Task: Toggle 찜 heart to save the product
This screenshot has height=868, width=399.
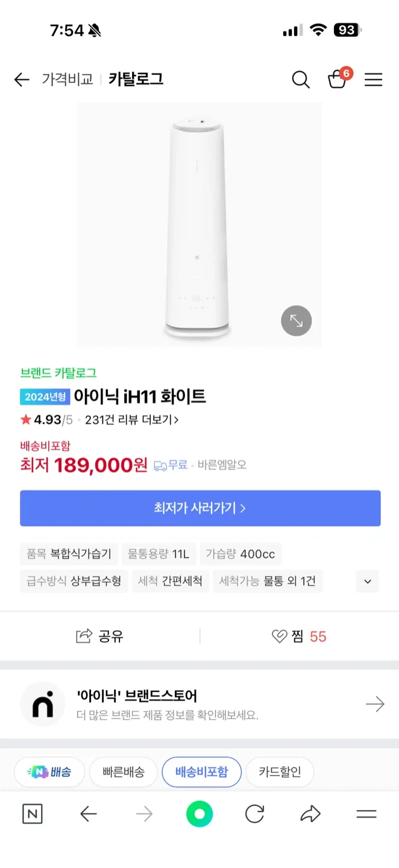Action: click(x=298, y=637)
